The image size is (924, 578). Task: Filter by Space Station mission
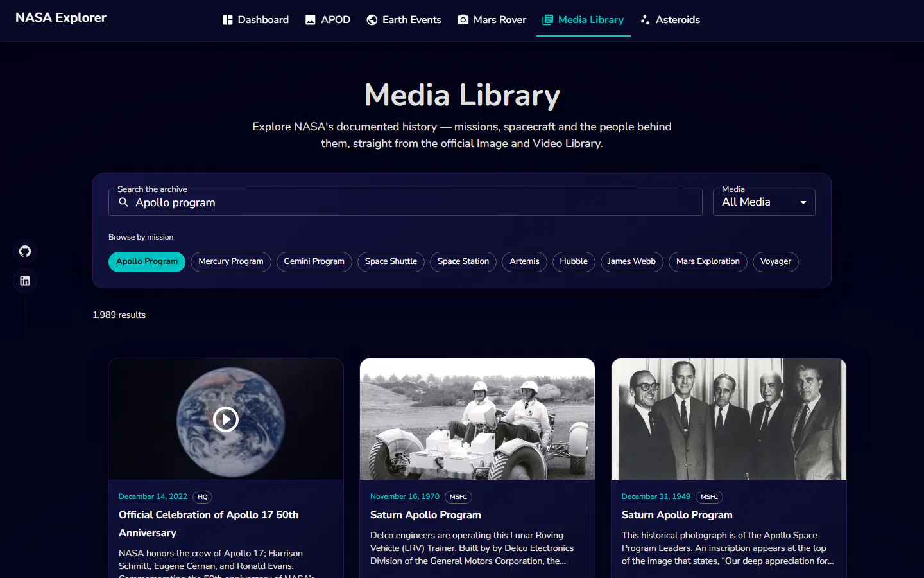[463, 262]
